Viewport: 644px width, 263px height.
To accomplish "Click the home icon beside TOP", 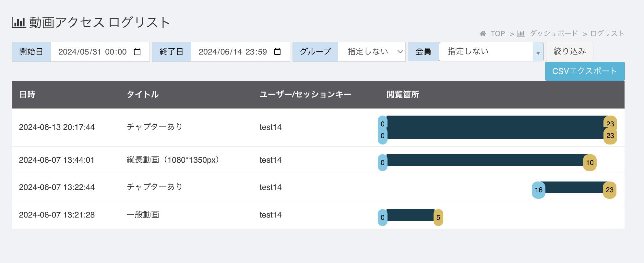I will pyautogui.click(x=483, y=33).
